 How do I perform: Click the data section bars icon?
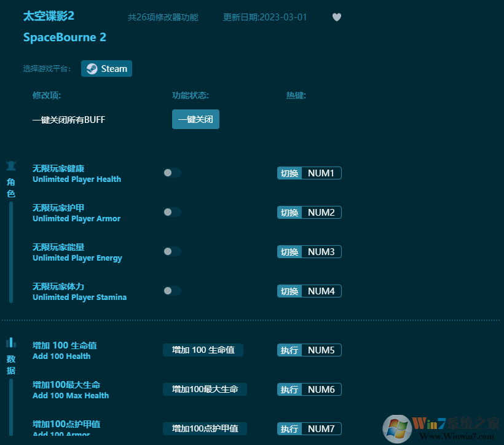(10, 343)
